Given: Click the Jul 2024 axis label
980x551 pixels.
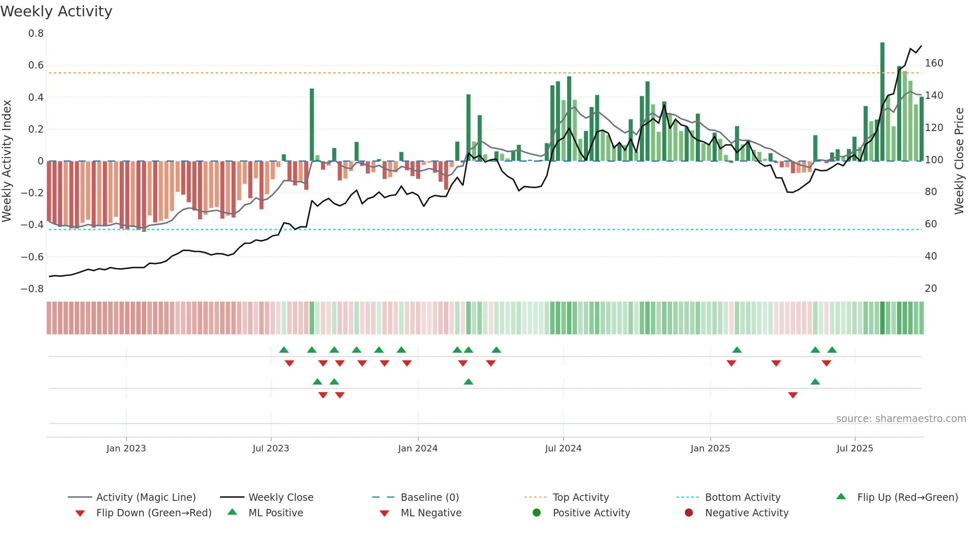Looking at the screenshot, I should click(x=563, y=449).
